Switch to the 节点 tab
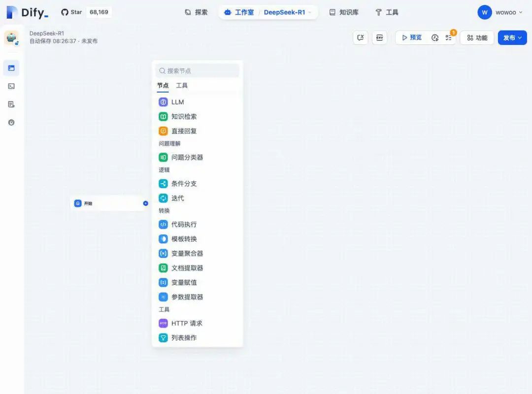 pos(163,86)
